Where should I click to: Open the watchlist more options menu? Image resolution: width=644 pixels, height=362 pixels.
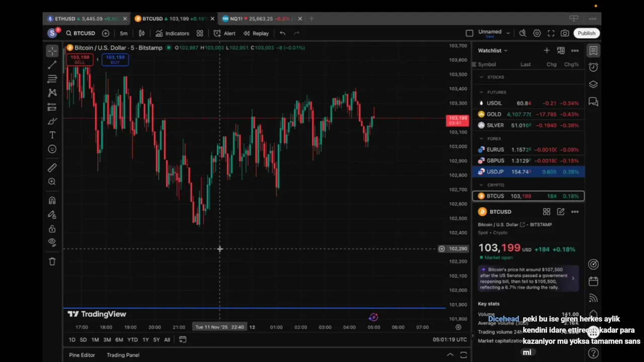pos(575,50)
